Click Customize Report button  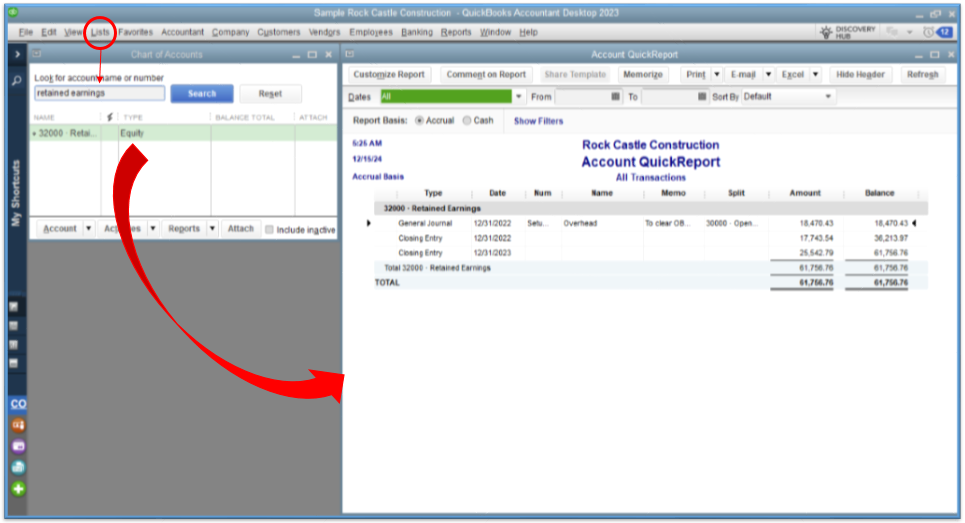coord(389,74)
